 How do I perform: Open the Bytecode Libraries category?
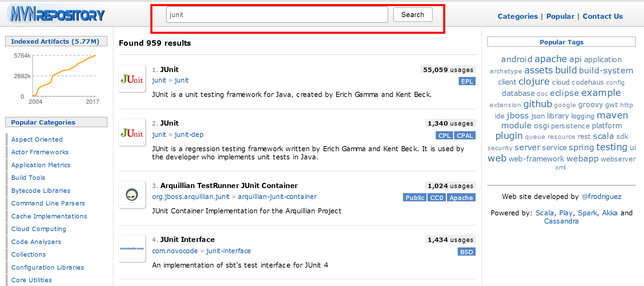coord(41,190)
